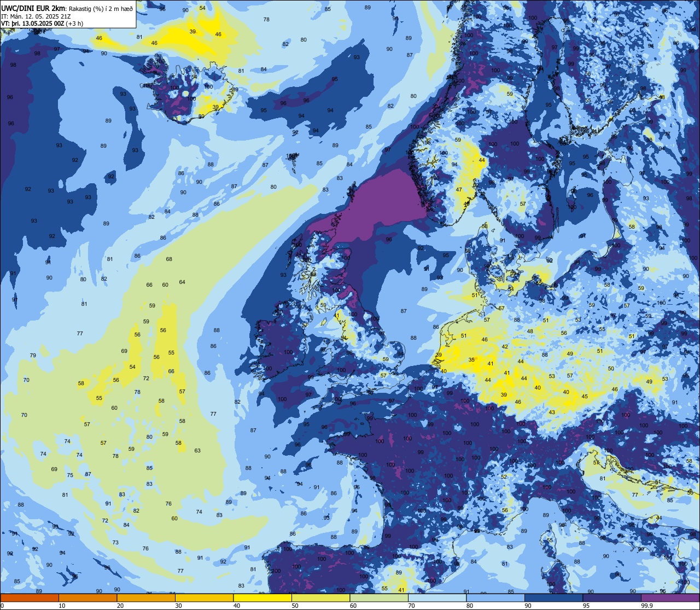Image resolution: width=700 pixels, height=610 pixels.
Task: Click the '40' legend tick label
Action: 237,606
